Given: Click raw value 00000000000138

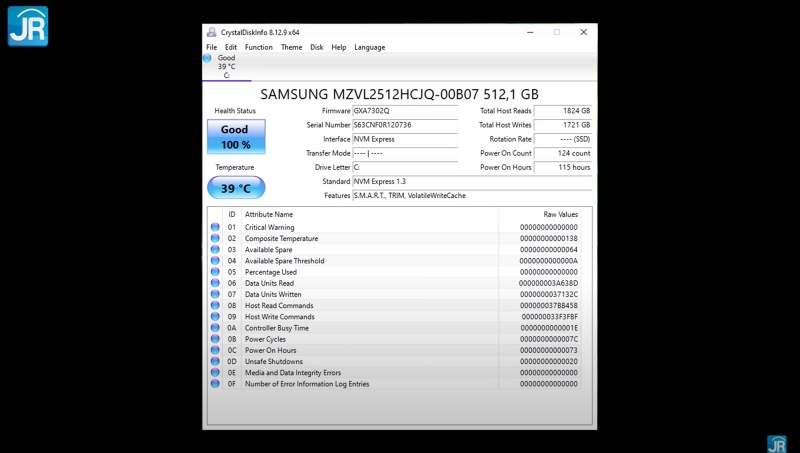Looking at the screenshot, I should [x=548, y=238].
